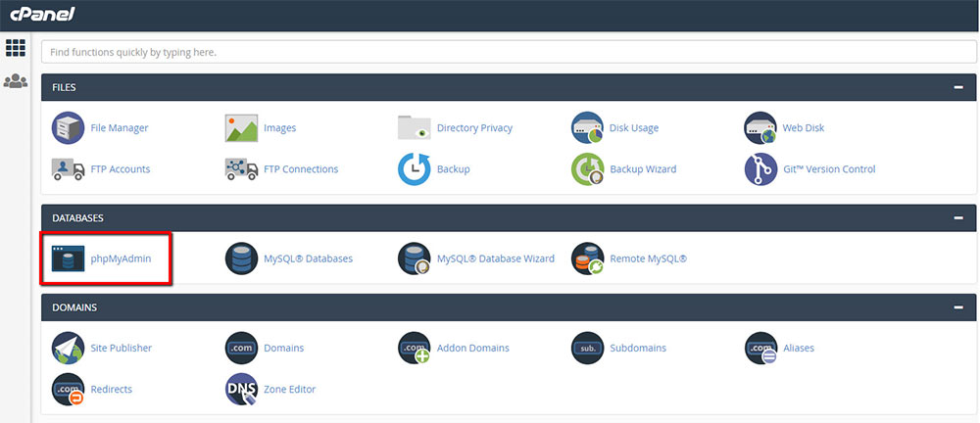Screen dimensions: 980x423
Task: Open the Git Version Control link
Action: pyautogui.click(x=829, y=169)
